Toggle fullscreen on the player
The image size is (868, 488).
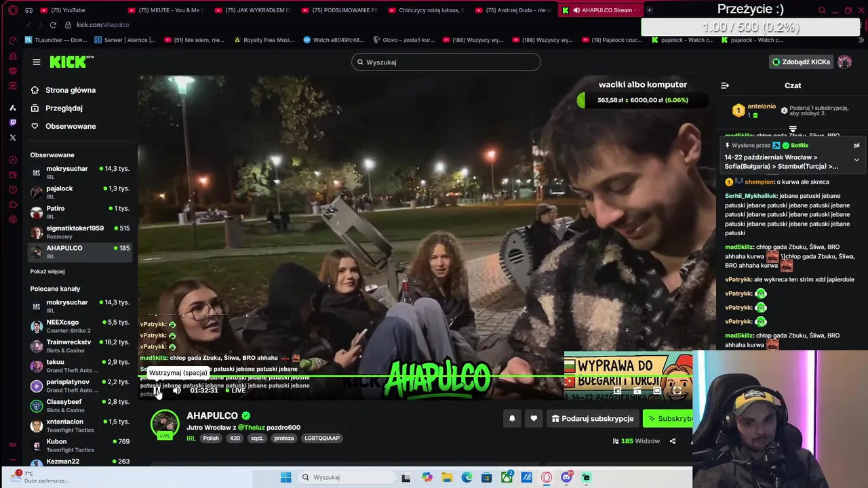tap(677, 391)
